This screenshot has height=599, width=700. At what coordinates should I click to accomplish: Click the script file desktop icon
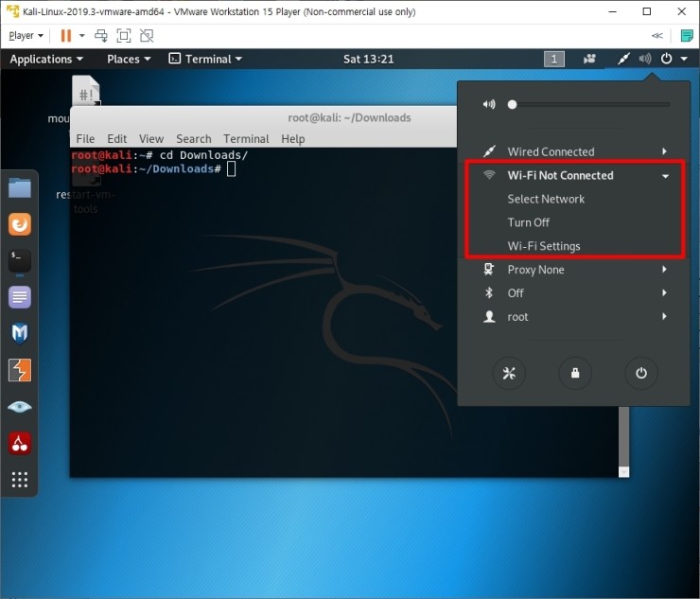(86, 91)
